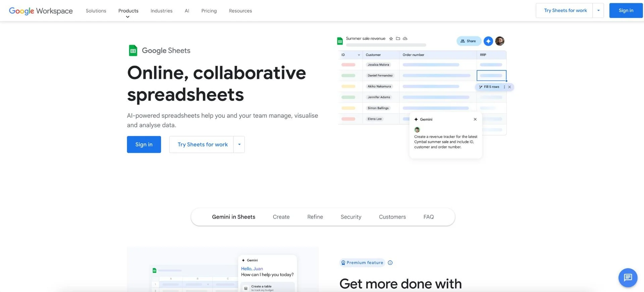Click the user profile avatar in the mockup
Image resolution: width=644 pixels, height=292 pixels.
click(499, 41)
